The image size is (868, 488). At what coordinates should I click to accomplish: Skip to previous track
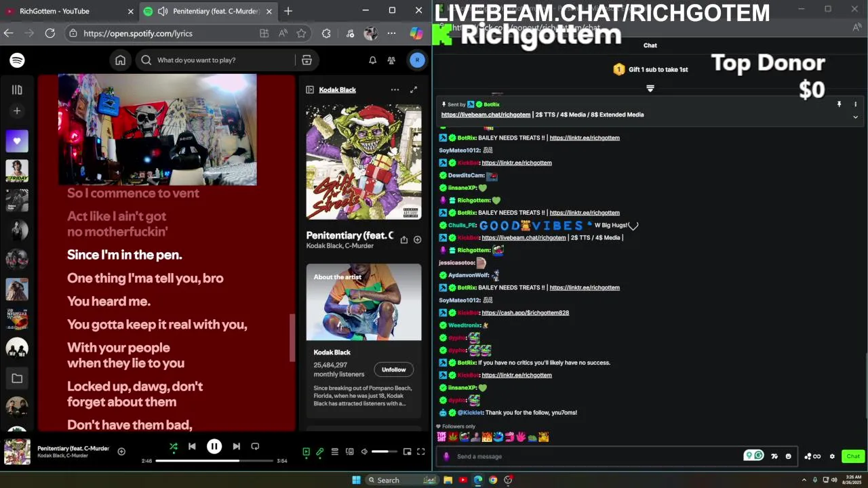[192, 446]
